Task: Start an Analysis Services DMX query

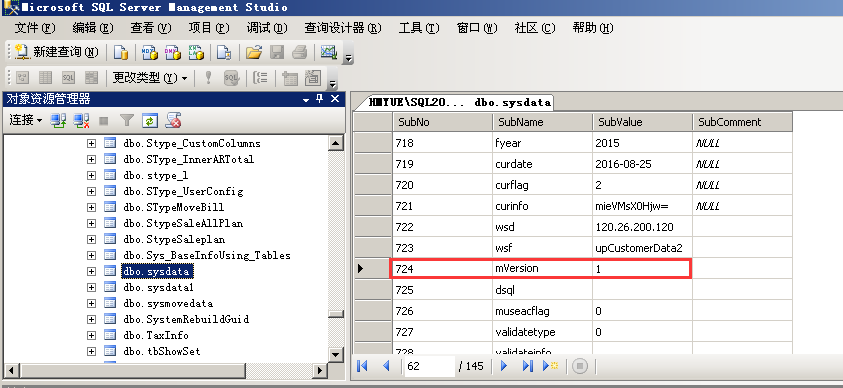Action: [173, 52]
